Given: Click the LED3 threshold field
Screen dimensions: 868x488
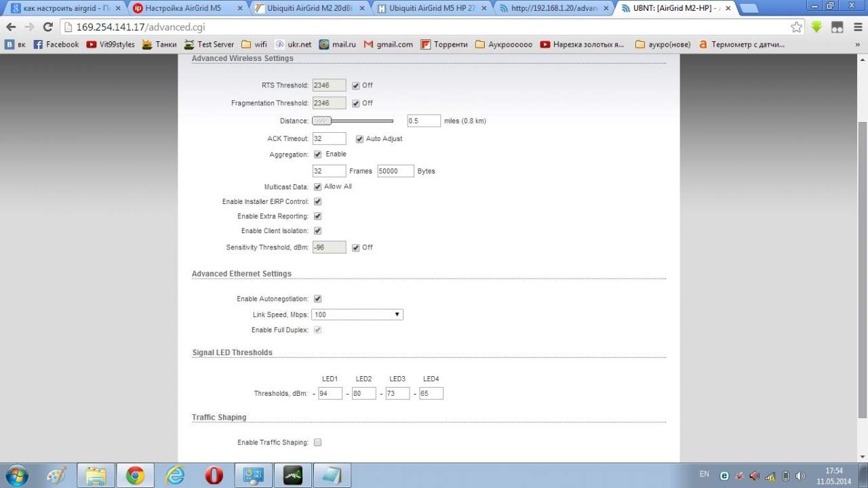Looking at the screenshot, I should pos(397,393).
